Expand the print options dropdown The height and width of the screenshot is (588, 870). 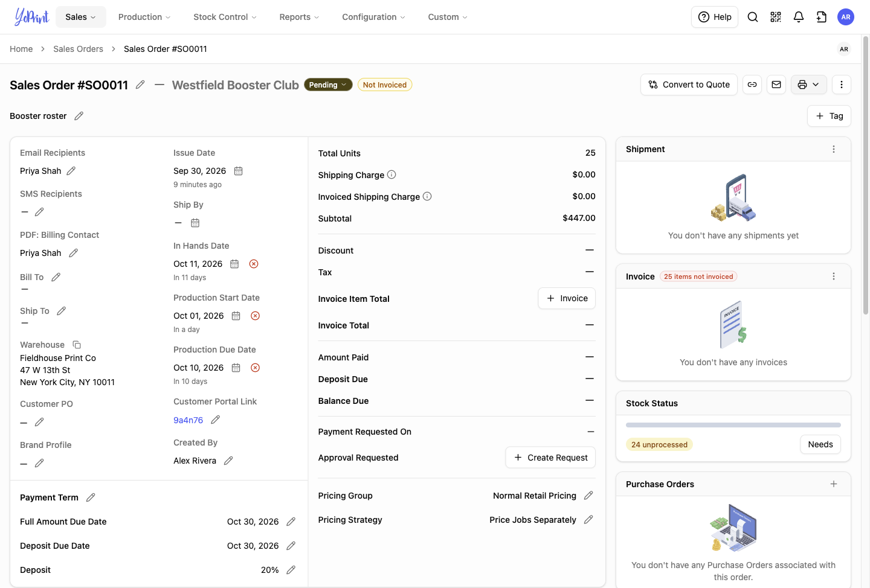click(x=808, y=85)
